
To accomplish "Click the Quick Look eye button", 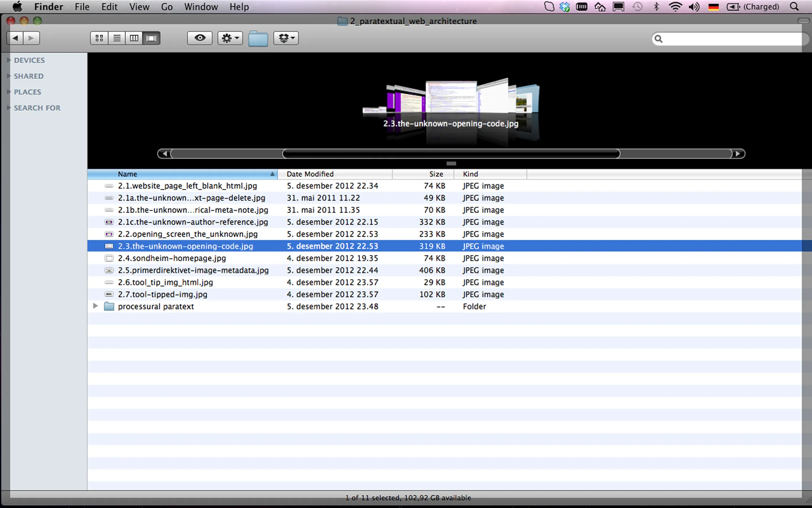I will tap(200, 38).
